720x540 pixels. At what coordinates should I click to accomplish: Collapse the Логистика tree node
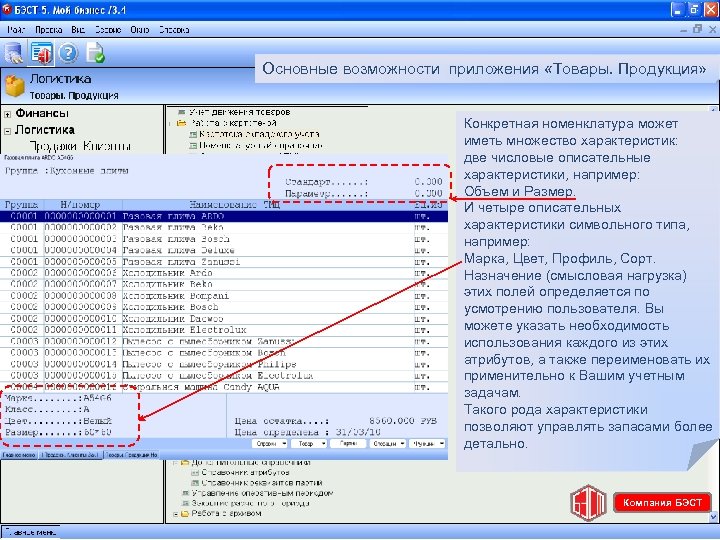(x=8, y=131)
